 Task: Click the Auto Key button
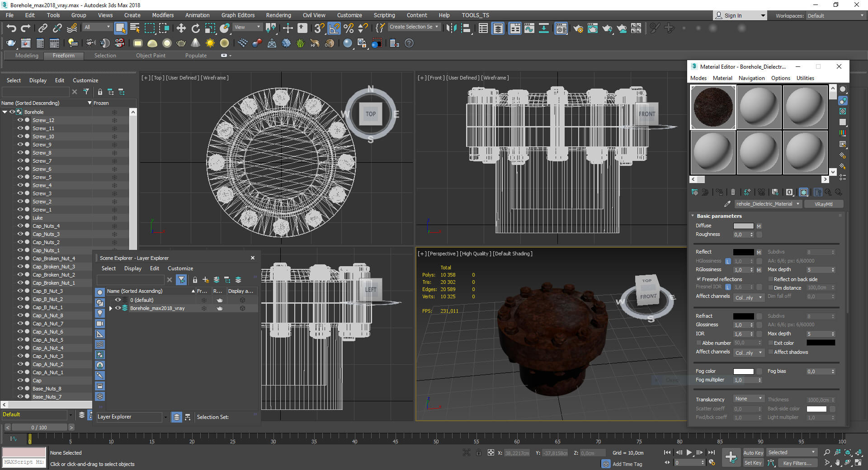(753, 453)
